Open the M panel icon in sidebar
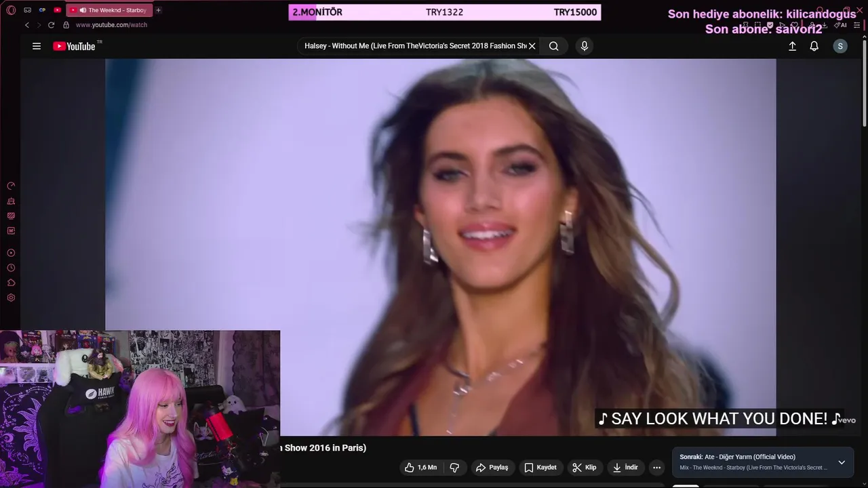The height and width of the screenshot is (488, 868). [x=11, y=231]
